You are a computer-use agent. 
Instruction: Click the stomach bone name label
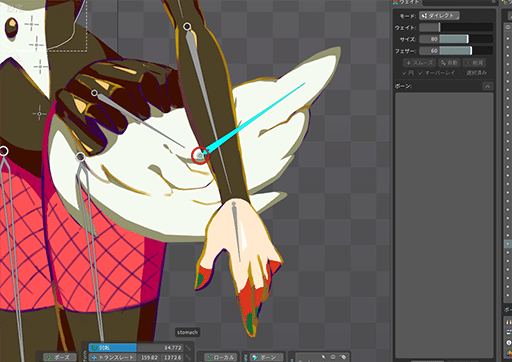(x=187, y=332)
